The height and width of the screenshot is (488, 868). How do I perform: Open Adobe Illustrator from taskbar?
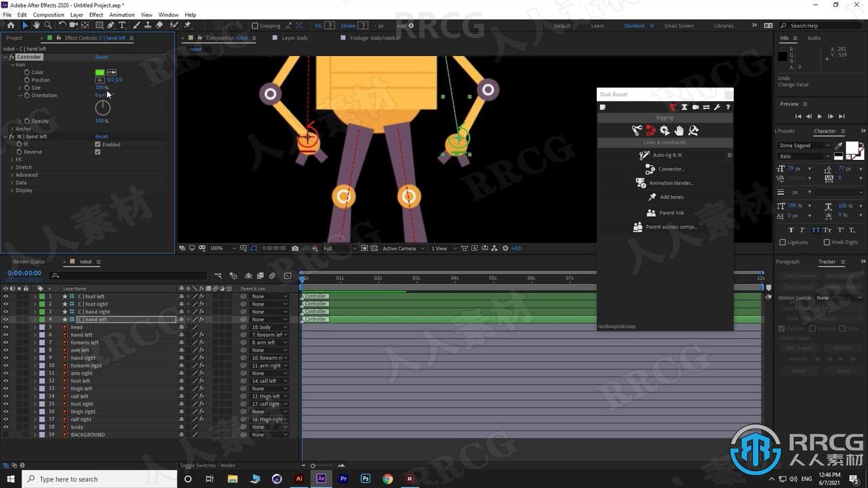[299, 479]
